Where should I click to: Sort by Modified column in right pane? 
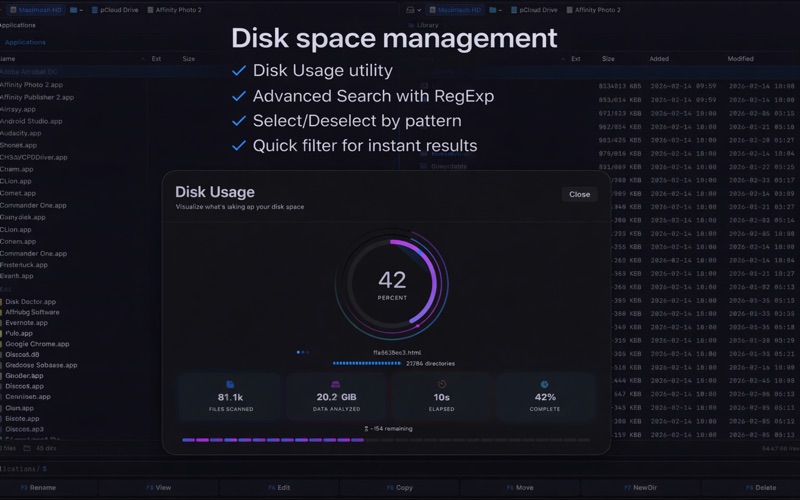point(740,59)
